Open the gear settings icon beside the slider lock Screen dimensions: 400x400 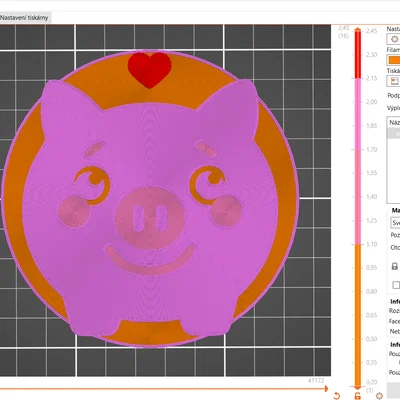pyautogui.click(x=379, y=396)
